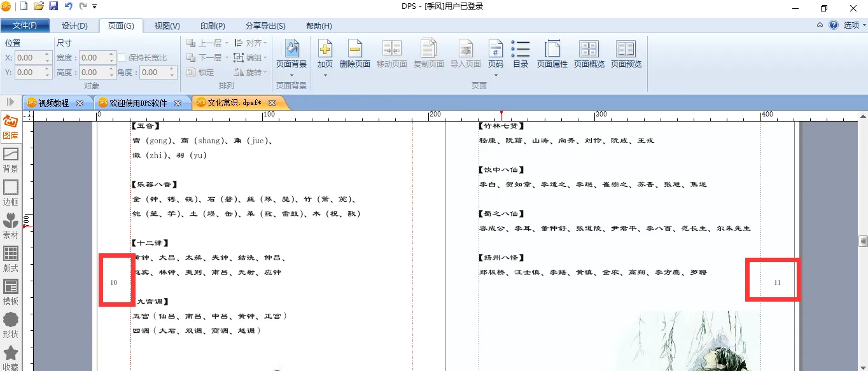Click the X position input field
Screen dimensions: 868x371
click(x=29, y=58)
